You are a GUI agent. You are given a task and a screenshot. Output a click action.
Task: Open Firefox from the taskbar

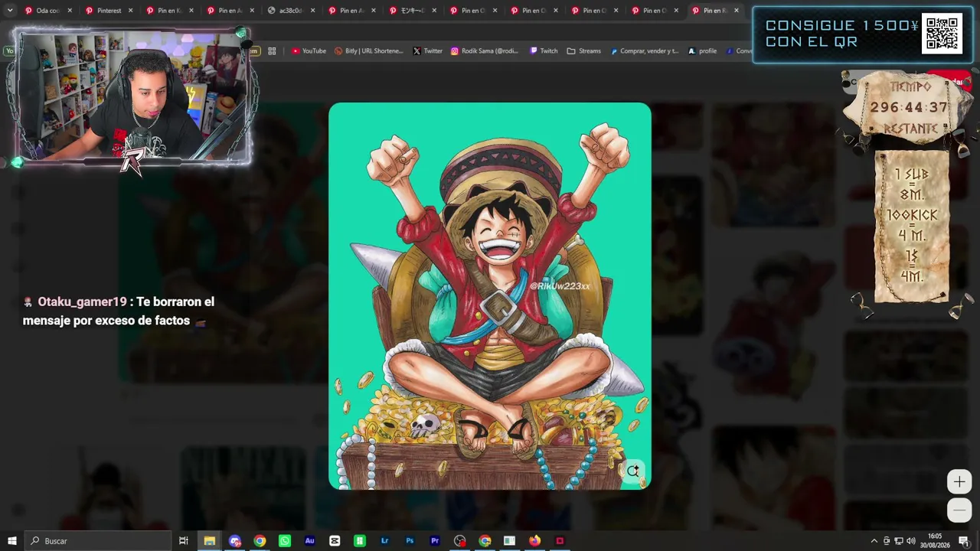click(x=534, y=541)
